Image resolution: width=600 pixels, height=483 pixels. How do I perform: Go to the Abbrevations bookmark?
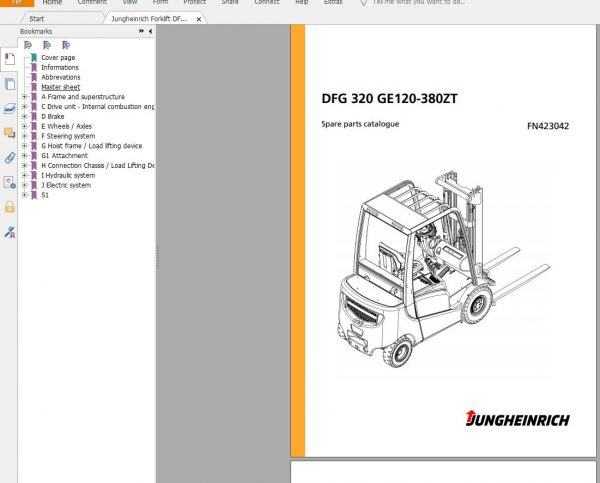point(61,77)
